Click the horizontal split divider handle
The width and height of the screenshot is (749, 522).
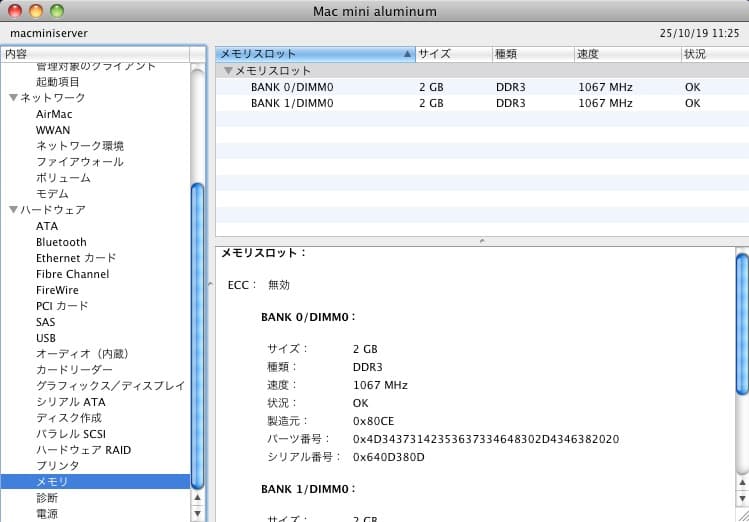(482, 241)
